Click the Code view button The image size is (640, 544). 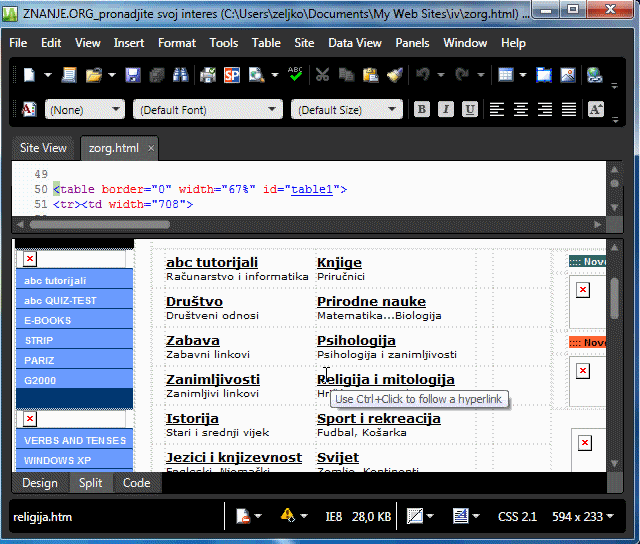[136, 483]
